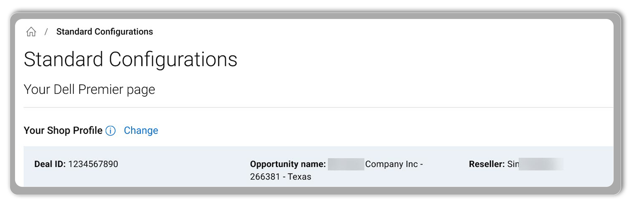Image resolution: width=644 pixels, height=204 pixels.
Task: Click the breadcrumb slash separator
Action: pyautogui.click(x=46, y=32)
